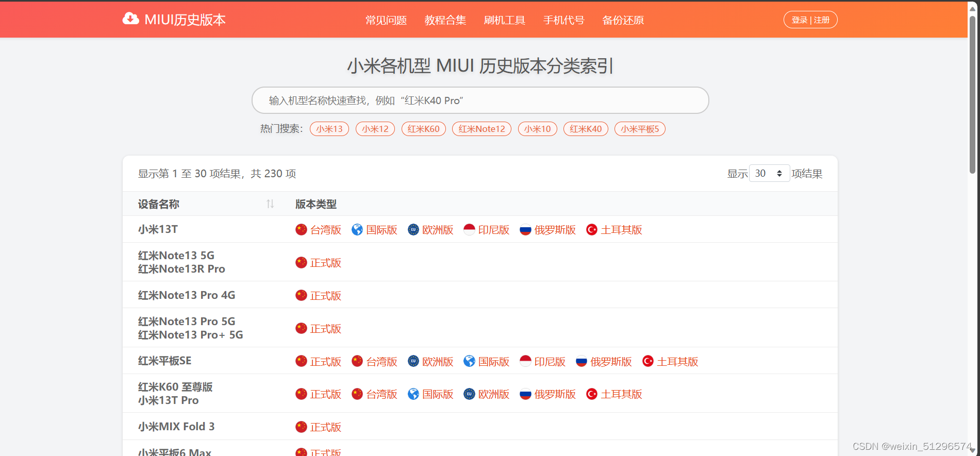Open 国际版 link for 红米K60 至尊版

(x=438, y=394)
